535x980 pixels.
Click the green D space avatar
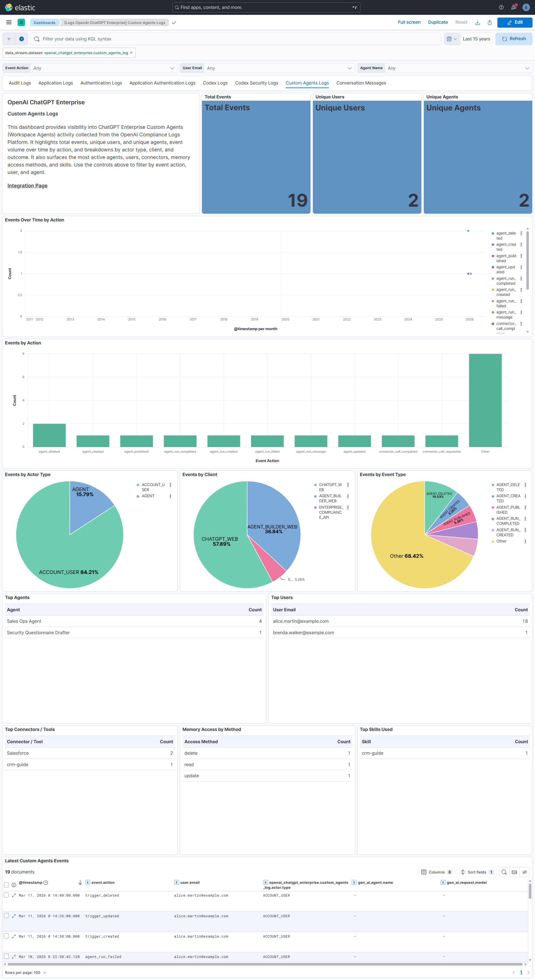click(x=21, y=22)
